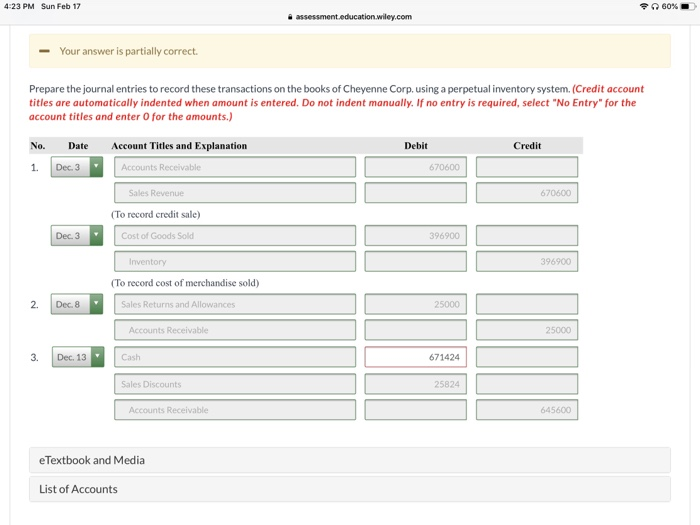
Task: Click the Dec. 13 Accounts Receivable title field
Action: [x=235, y=410]
